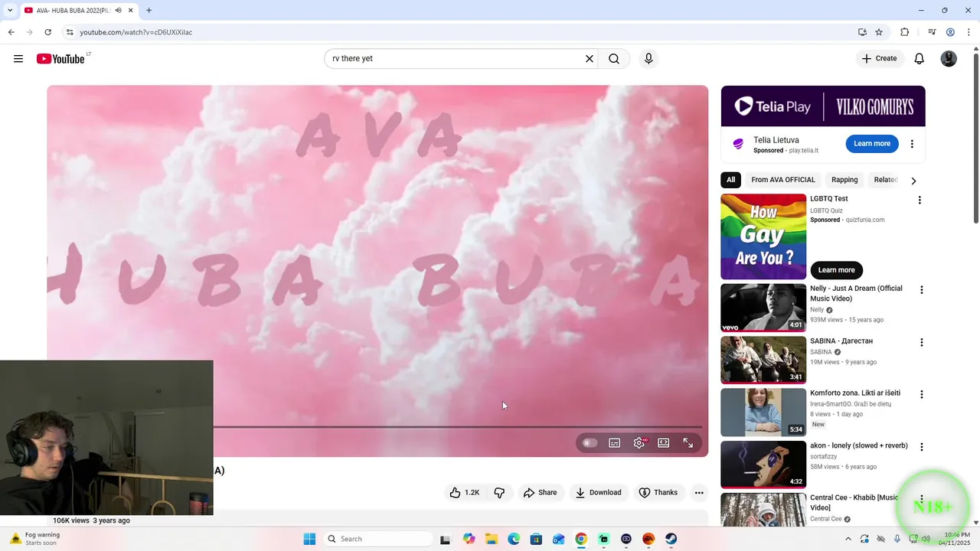Screen dimensions: 980x551
Task: Open the Steam taskbar icon
Action: [671, 539]
